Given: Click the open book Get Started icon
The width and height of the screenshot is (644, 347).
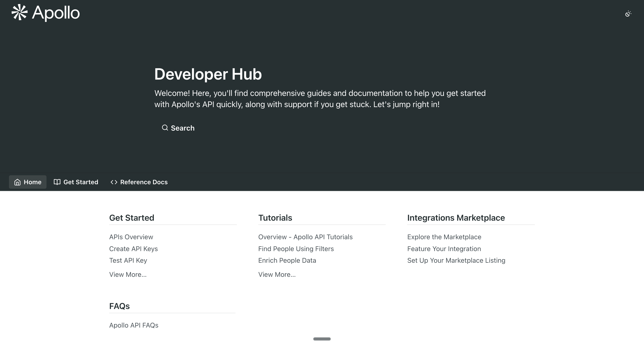Looking at the screenshot, I should (x=57, y=182).
